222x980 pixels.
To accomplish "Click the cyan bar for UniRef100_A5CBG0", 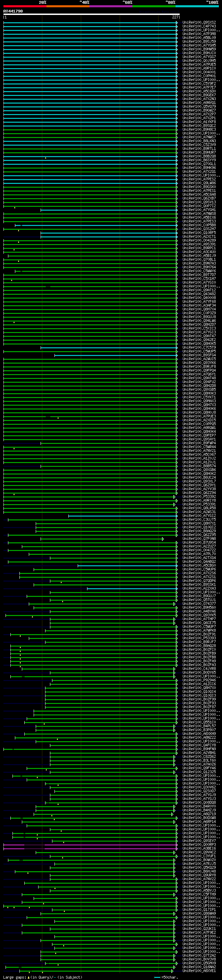I will click(x=128, y=566).
